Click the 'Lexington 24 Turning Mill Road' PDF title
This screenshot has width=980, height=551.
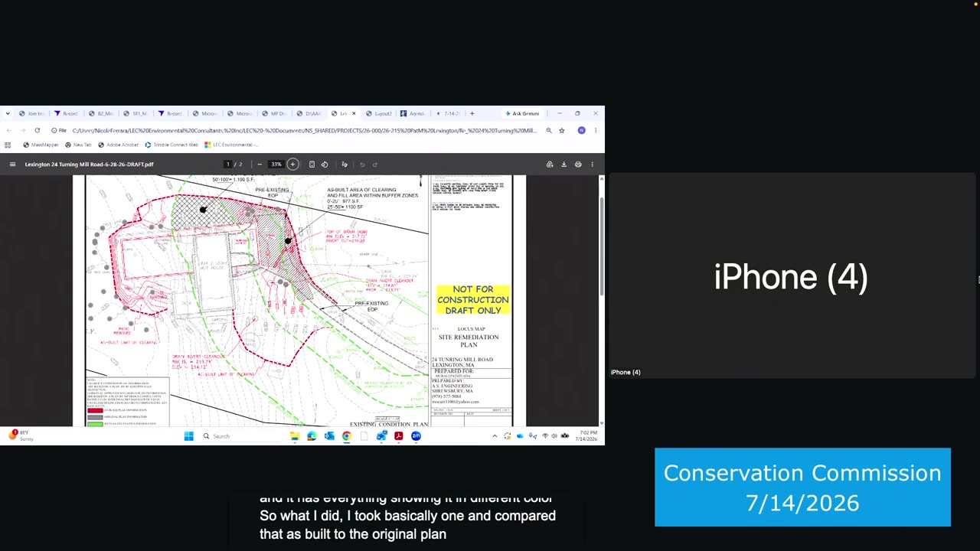(90, 164)
